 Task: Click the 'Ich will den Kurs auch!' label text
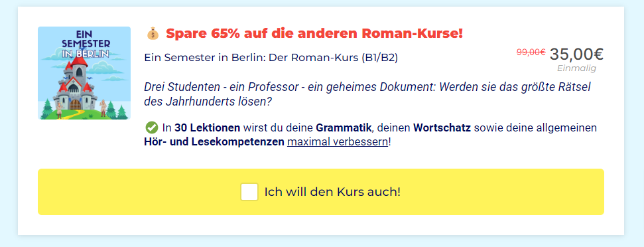pyautogui.click(x=332, y=192)
